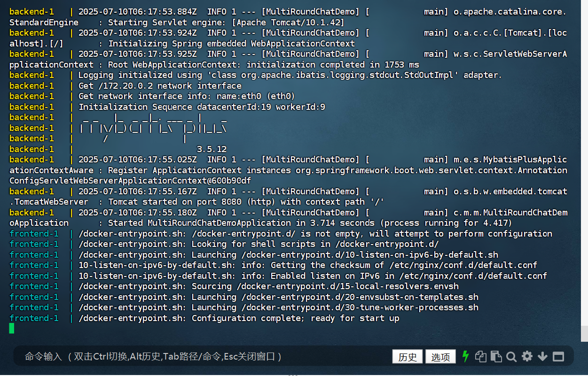Screen dimensions: 588x376
Task: Click the green lightning bolt icon
Action: (x=466, y=356)
